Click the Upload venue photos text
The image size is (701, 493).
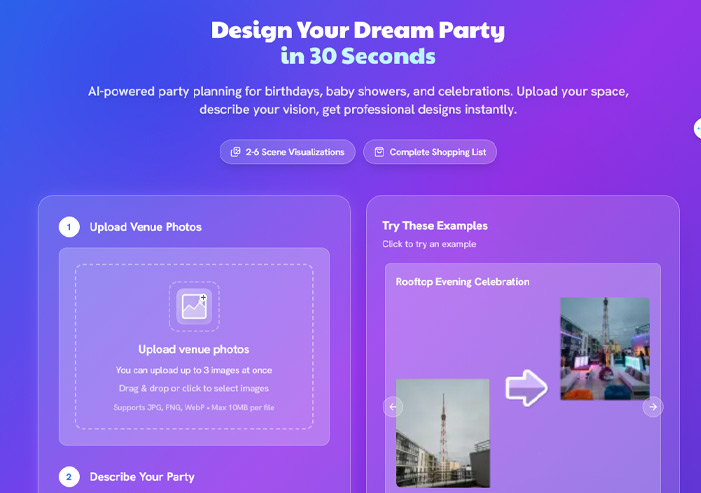coord(194,350)
